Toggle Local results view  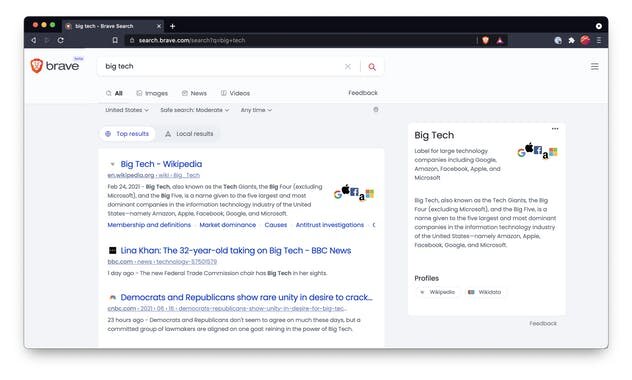point(189,134)
